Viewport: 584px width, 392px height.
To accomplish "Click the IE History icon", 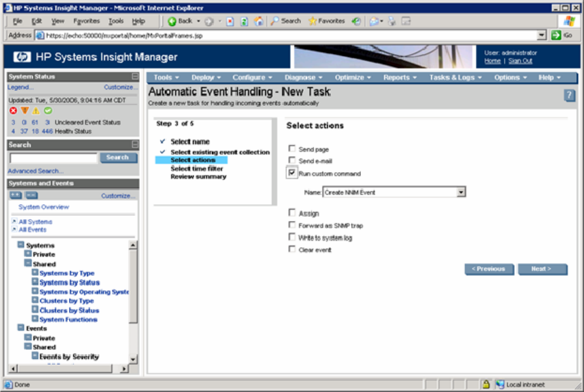I will [356, 21].
